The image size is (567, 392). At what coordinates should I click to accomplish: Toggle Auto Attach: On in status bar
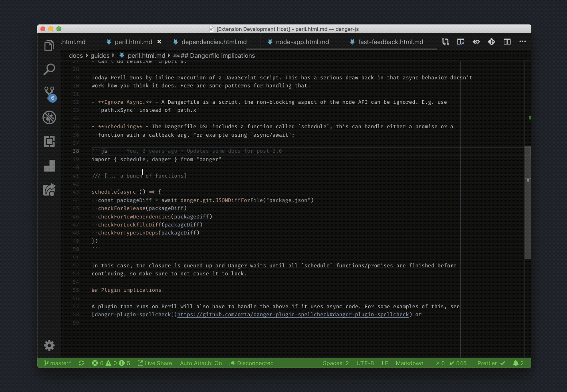[x=201, y=363]
